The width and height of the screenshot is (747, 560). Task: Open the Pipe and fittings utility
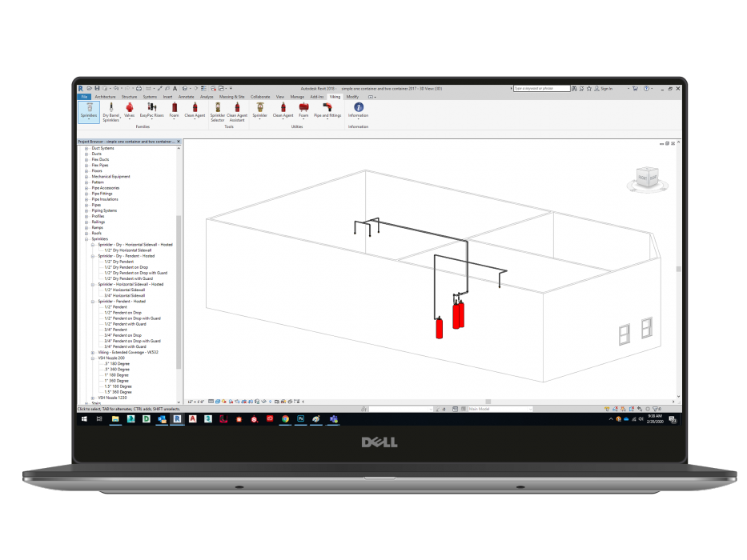tap(327, 110)
